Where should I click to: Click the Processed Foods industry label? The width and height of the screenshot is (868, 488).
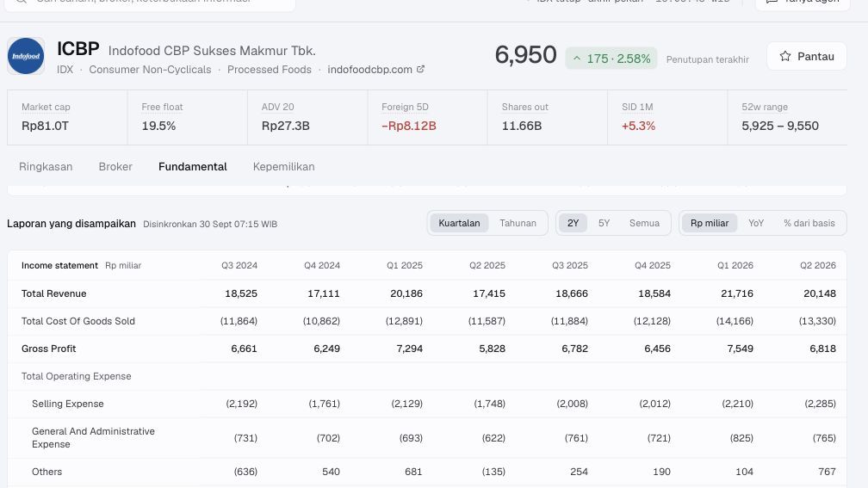pos(270,70)
